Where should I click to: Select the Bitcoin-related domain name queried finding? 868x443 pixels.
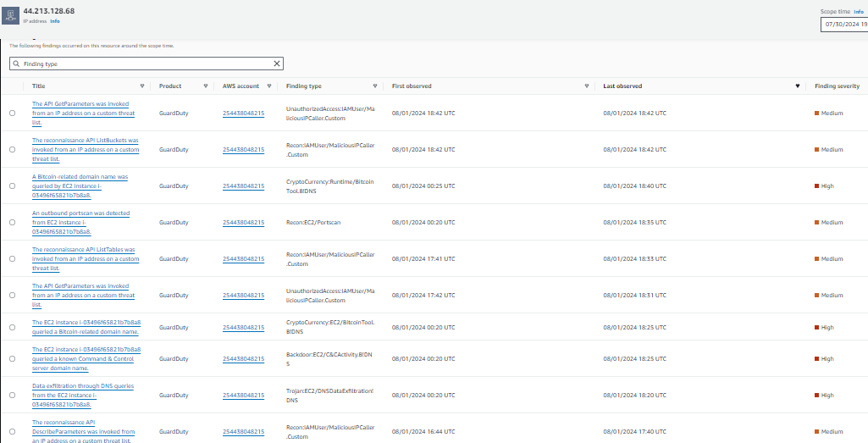click(12, 186)
